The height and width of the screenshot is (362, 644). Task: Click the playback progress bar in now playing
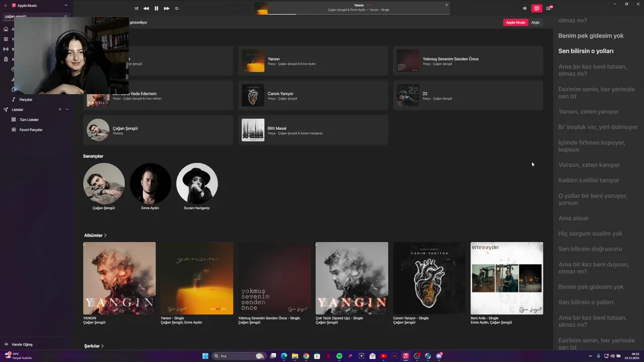coord(358,14)
